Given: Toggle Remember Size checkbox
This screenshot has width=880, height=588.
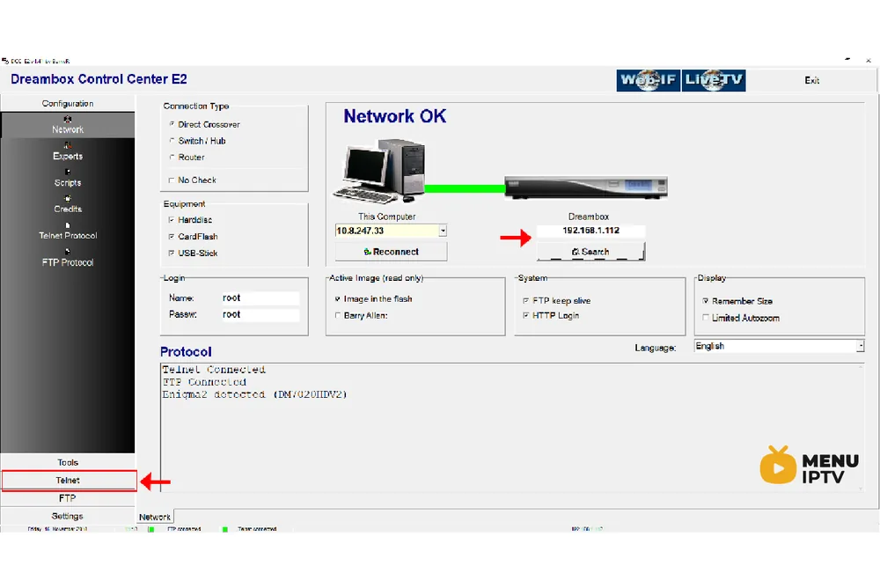Looking at the screenshot, I should (706, 301).
